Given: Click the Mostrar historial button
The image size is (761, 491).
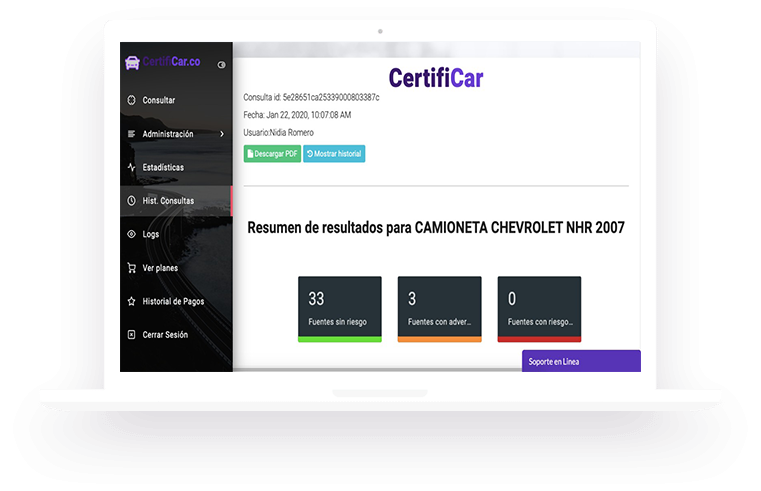Looking at the screenshot, I should point(334,154).
